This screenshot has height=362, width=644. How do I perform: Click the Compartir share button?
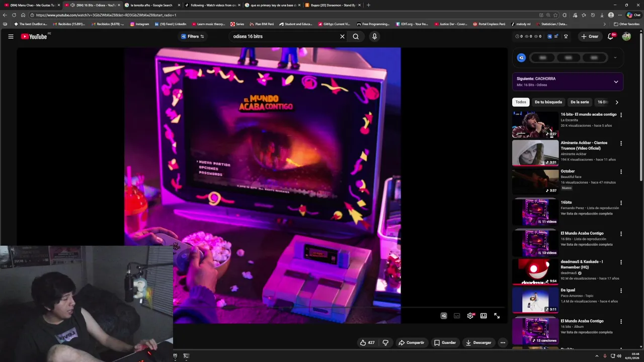(411, 342)
